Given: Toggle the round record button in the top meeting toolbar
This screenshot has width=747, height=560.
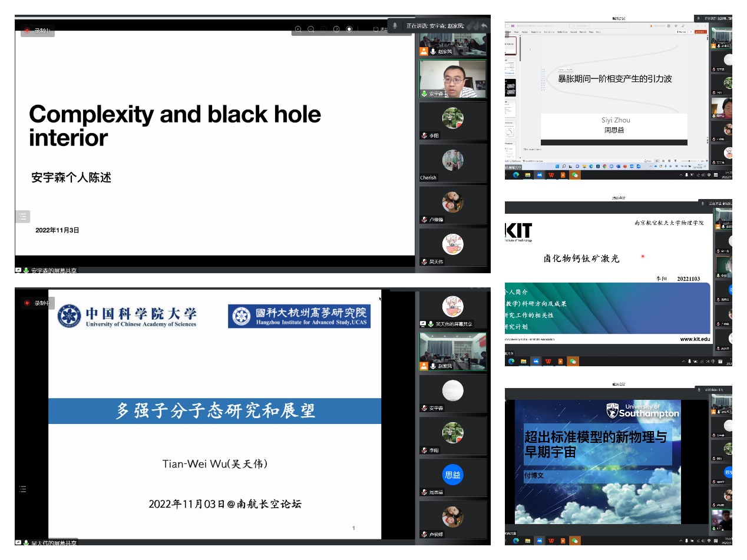Looking at the screenshot, I should pos(349,29).
